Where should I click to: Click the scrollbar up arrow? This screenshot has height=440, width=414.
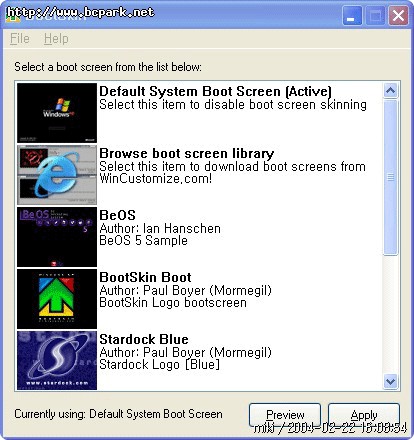coord(390,90)
